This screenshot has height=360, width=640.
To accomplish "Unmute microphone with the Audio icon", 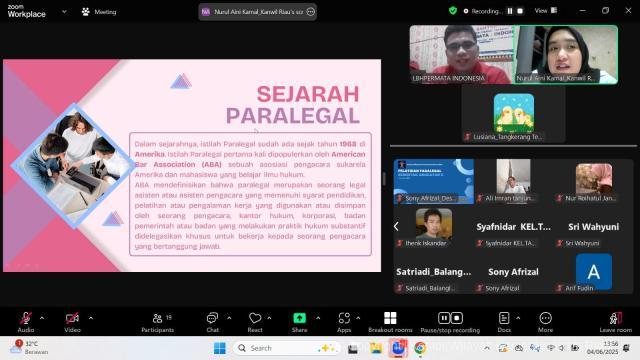I will tap(26, 318).
